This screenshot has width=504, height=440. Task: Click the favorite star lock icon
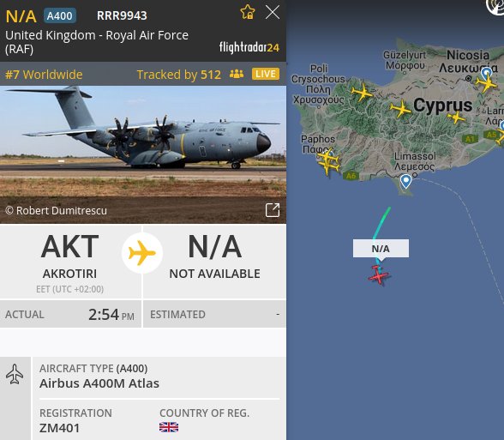coord(248,12)
